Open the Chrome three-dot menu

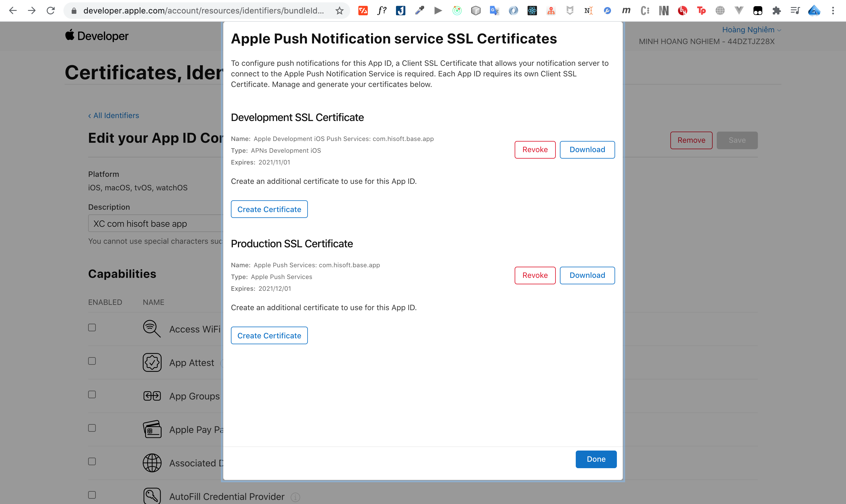[x=833, y=11]
